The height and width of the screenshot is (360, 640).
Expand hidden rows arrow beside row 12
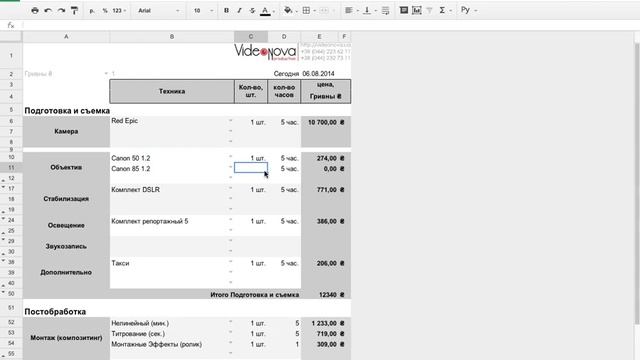tap(3, 180)
